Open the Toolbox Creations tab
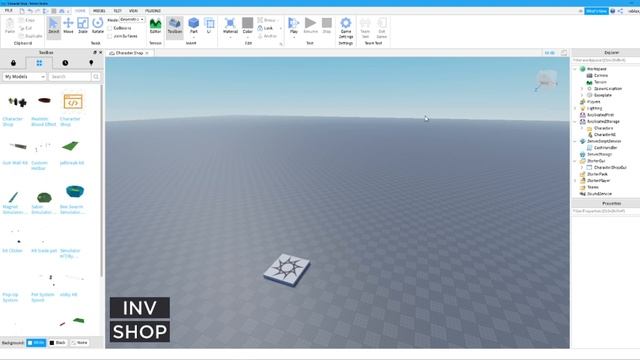This screenshot has width=640, height=360. click(x=91, y=63)
